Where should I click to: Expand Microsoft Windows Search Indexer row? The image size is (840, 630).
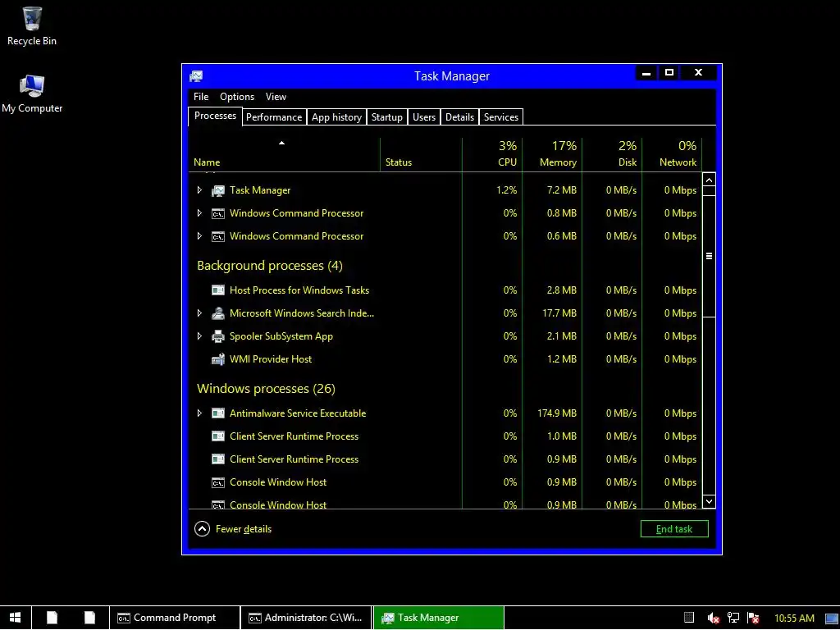(x=199, y=313)
